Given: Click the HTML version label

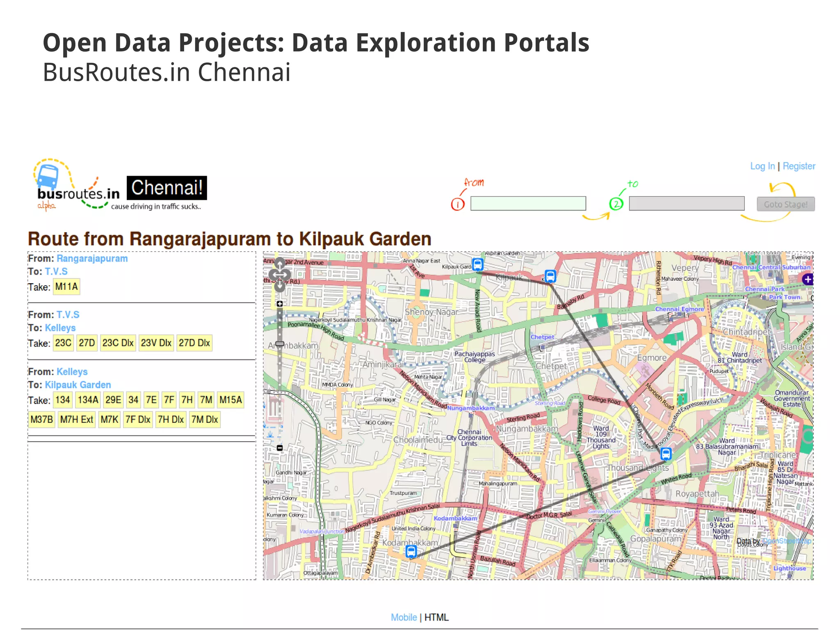Looking at the screenshot, I should point(436,617).
